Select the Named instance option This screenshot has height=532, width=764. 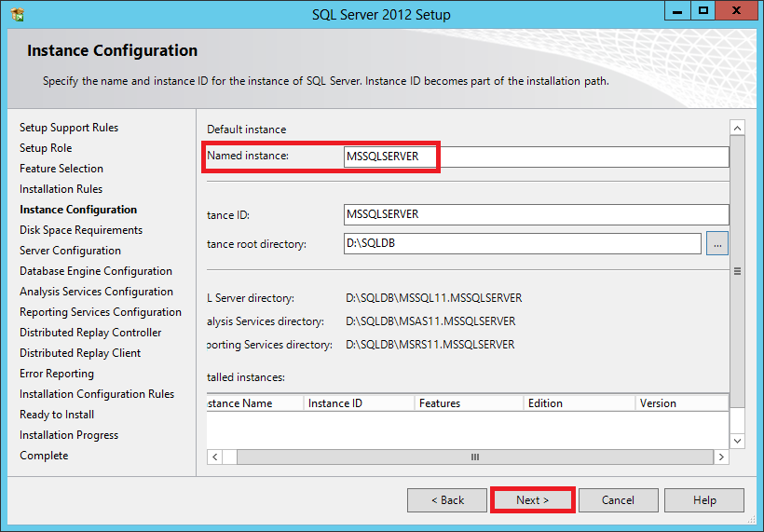pyautogui.click(x=248, y=157)
